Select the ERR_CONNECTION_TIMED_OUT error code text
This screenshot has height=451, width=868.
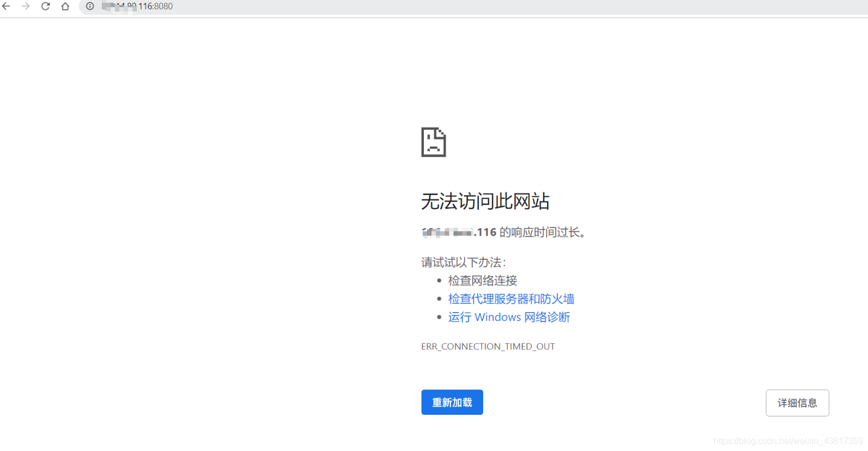pos(488,347)
